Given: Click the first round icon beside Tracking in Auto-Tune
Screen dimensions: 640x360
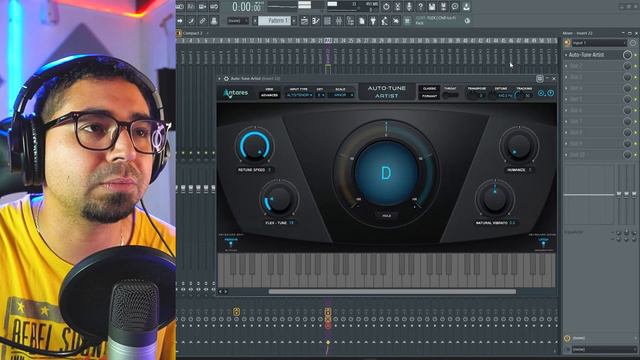Looking at the screenshot, I should pyautogui.click(x=541, y=93).
